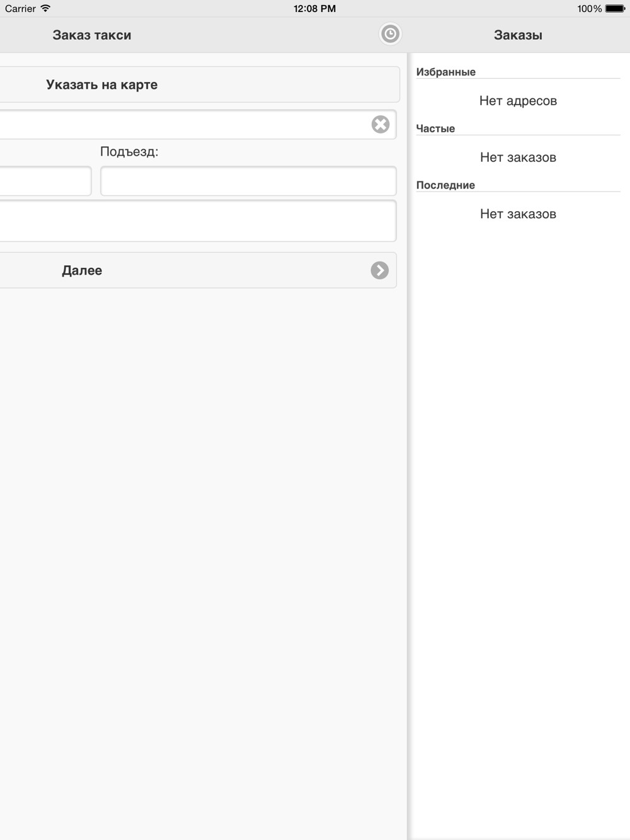Tap the arrow icon on the Далее button
Screen dimensions: 630x840
coord(379,270)
